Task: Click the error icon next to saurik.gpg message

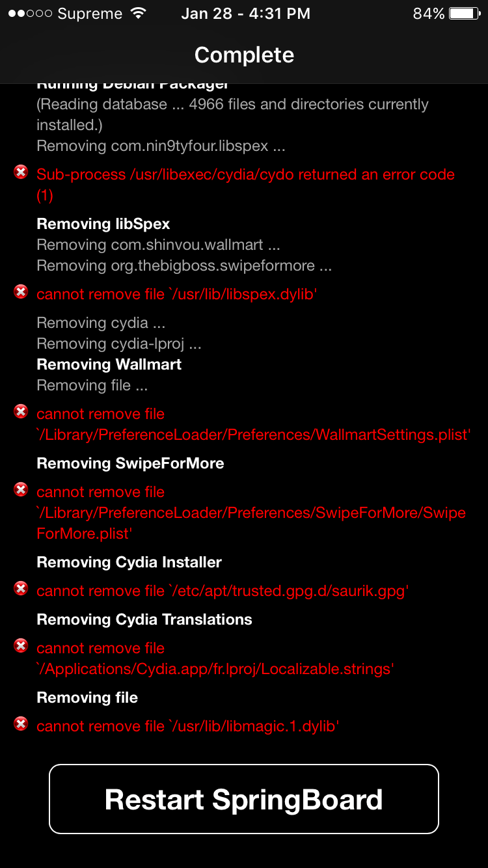Action: tap(20, 588)
